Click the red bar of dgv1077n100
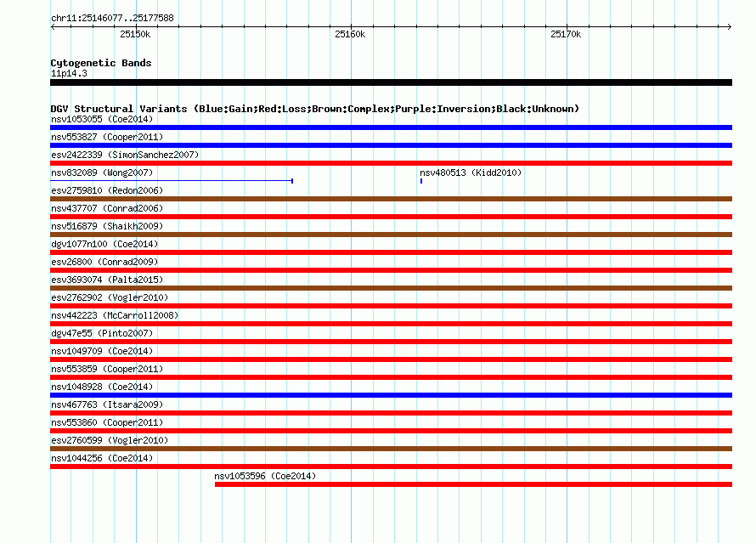 (x=391, y=252)
